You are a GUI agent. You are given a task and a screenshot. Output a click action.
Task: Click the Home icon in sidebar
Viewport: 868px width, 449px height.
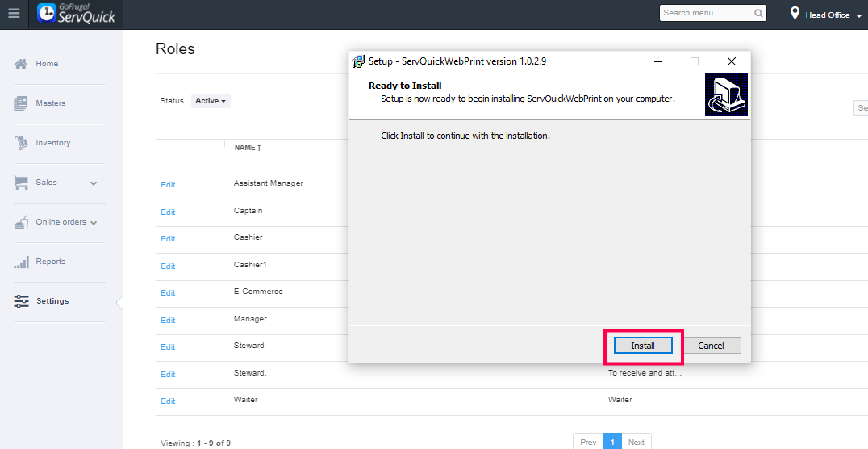[22, 64]
